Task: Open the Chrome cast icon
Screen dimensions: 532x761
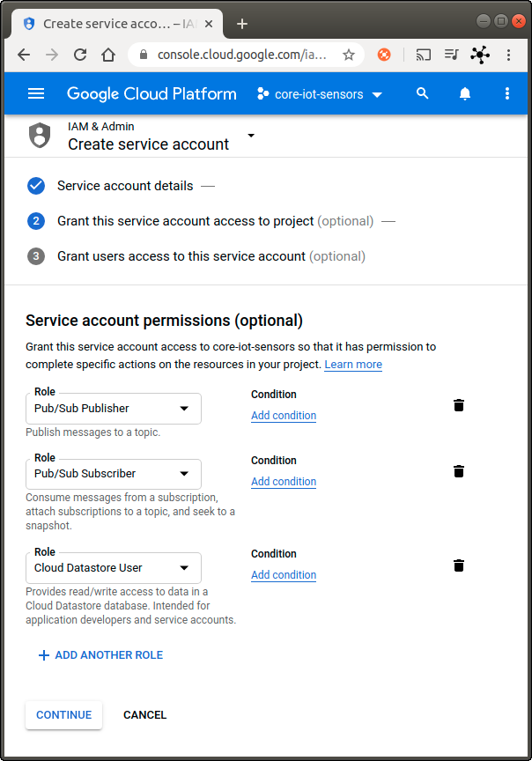Action: click(x=424, y=55)
